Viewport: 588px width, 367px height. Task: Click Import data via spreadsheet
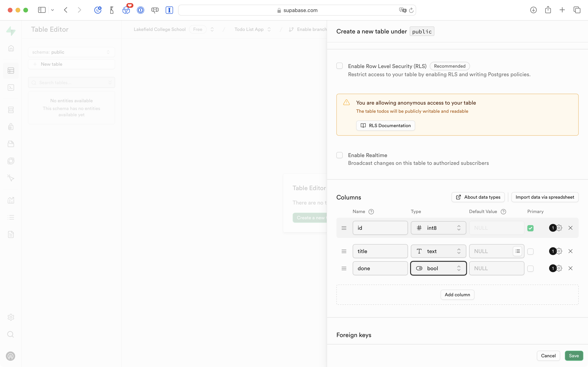point(545,197)
